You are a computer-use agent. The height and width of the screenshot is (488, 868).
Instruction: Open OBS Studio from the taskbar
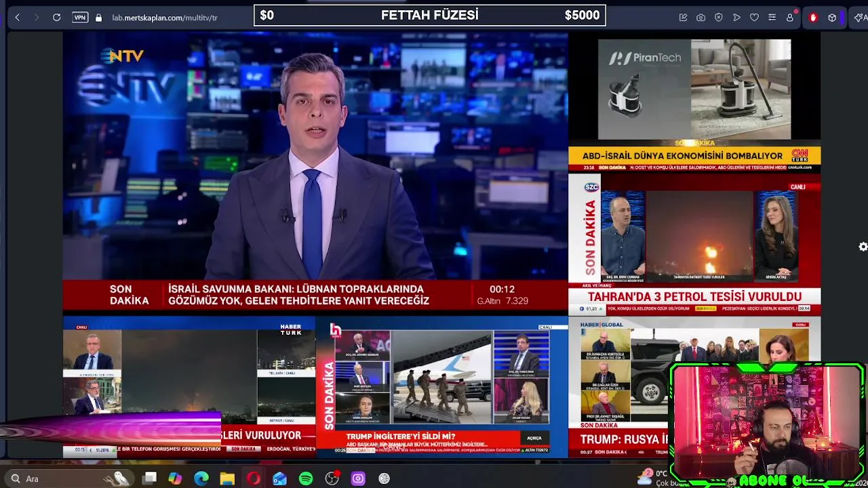click(x=332, y=479)
